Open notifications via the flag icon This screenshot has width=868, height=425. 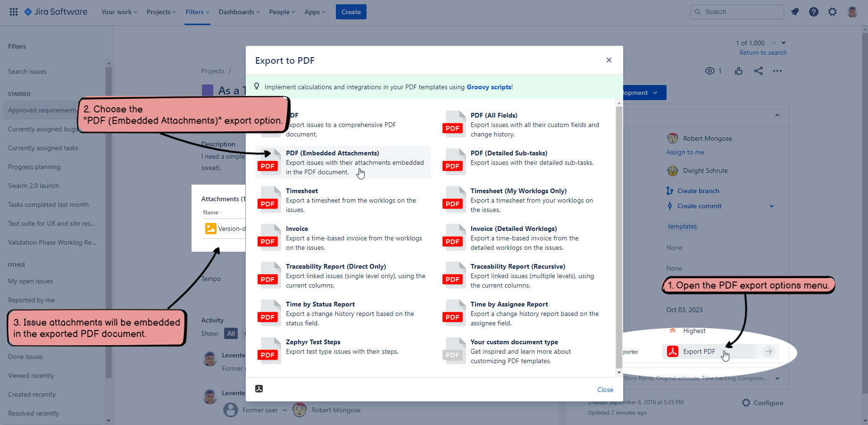(795, 12)
